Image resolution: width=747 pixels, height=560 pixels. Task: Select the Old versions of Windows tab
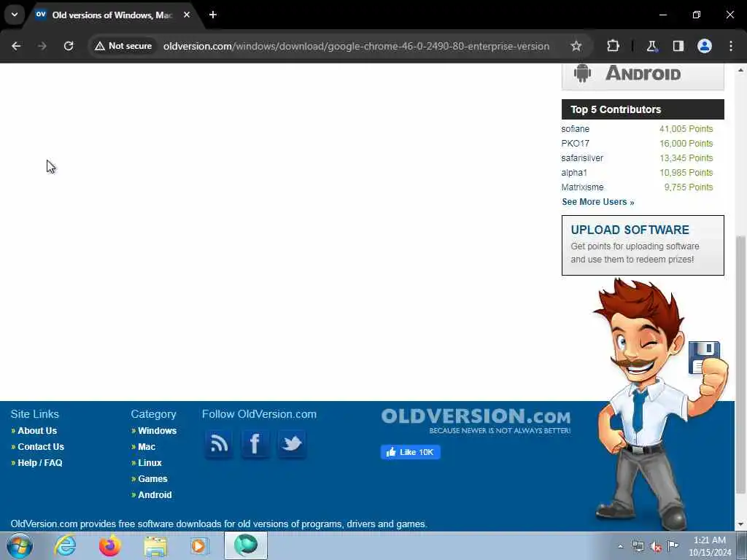point(113,15)
